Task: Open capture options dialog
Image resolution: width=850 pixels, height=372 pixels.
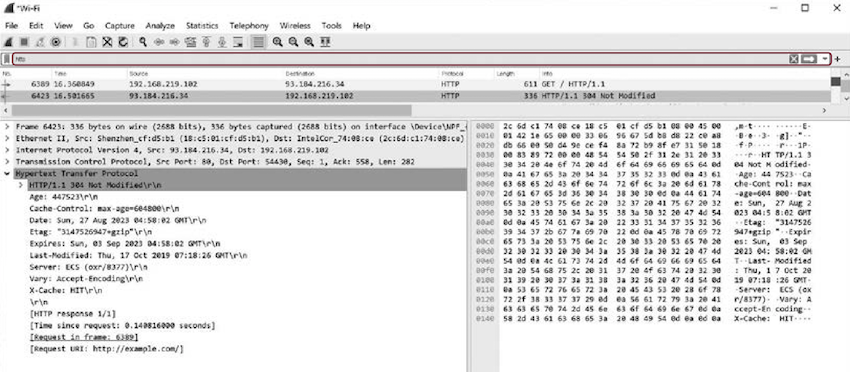Action: (x=55, y=42)
